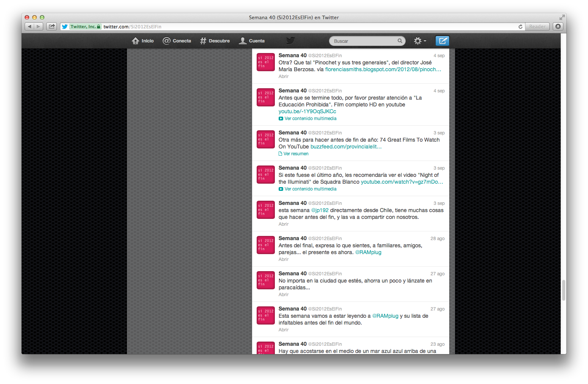Viewport: 588px width, 384px height.
Task: Click the Inicio house icon
Action: [x=135, y=41]
